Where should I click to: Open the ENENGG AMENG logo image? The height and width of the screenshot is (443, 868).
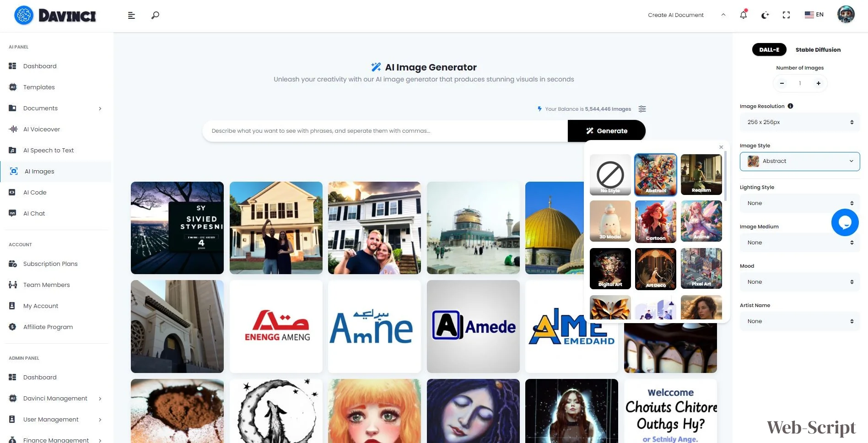[x=276, y=327]
